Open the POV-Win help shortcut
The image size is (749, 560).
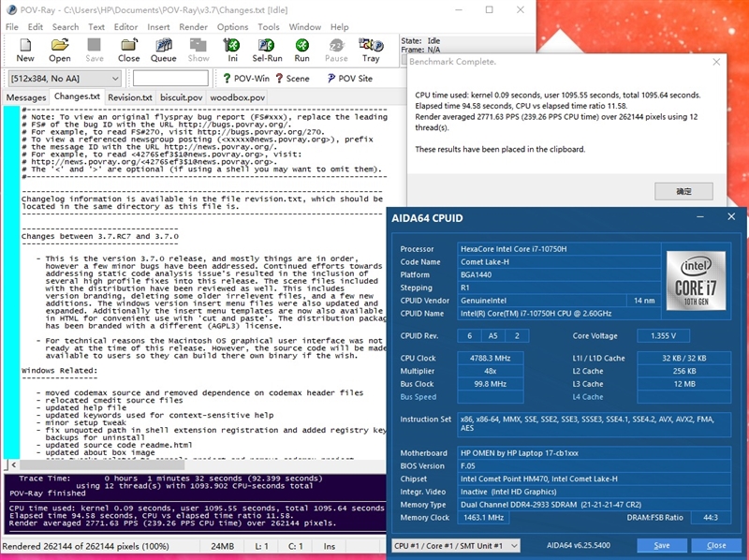tap(245, 79)
